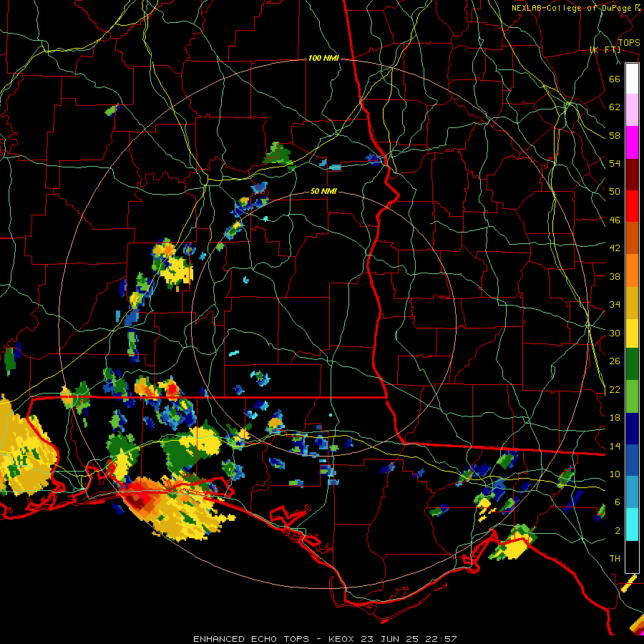Click the '34' legend value
Viewport: 644px width, 644px height.
pos(615,305)
